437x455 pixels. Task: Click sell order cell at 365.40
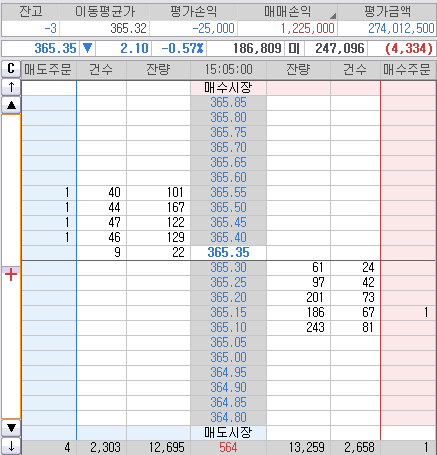pos(49,238)
